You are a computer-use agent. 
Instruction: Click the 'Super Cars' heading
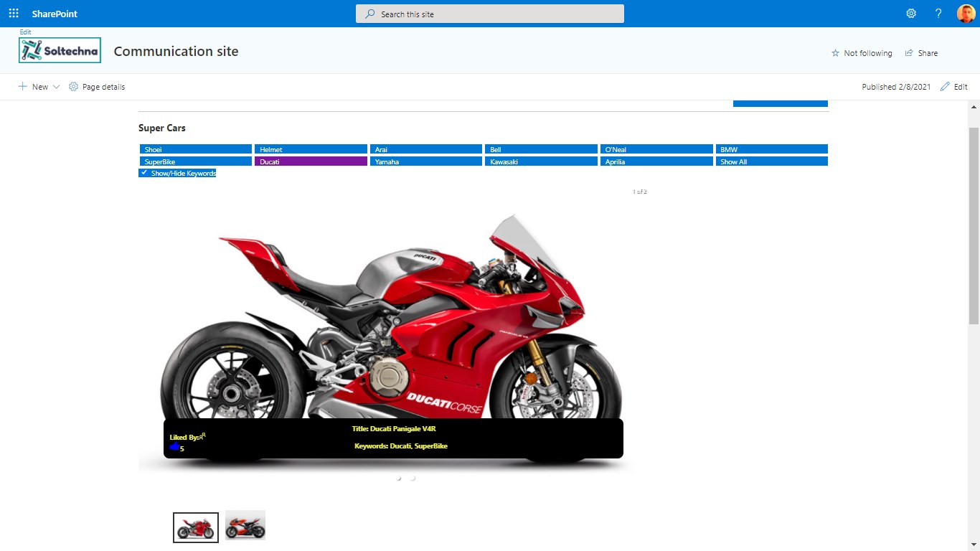pyautogui.click(x=162, y=128)
